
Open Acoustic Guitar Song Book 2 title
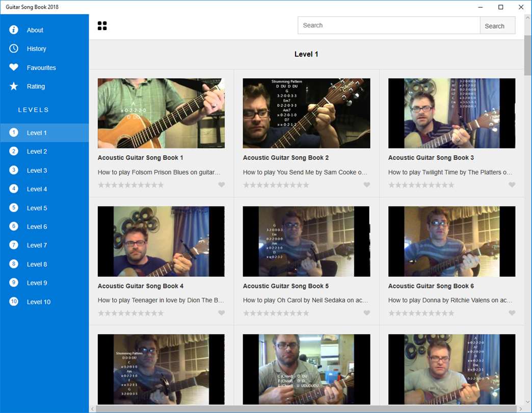[x=286, y=158]
